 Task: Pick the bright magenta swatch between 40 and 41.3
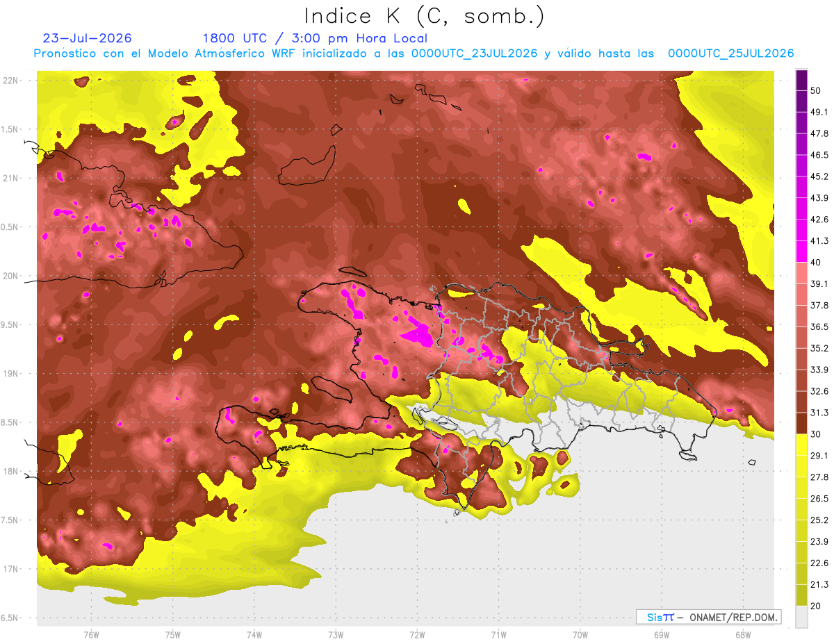click(801, 251)
